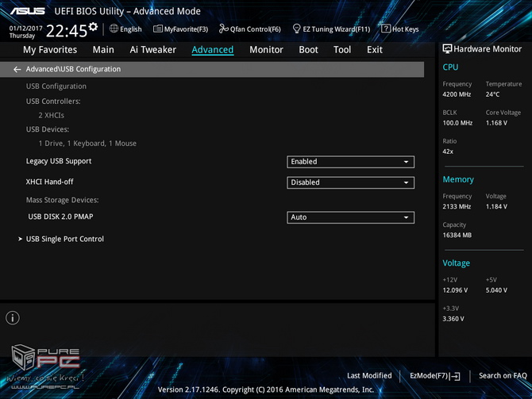Click the English language button
Viewport: 532px width, 399px height.
[125, 29]
